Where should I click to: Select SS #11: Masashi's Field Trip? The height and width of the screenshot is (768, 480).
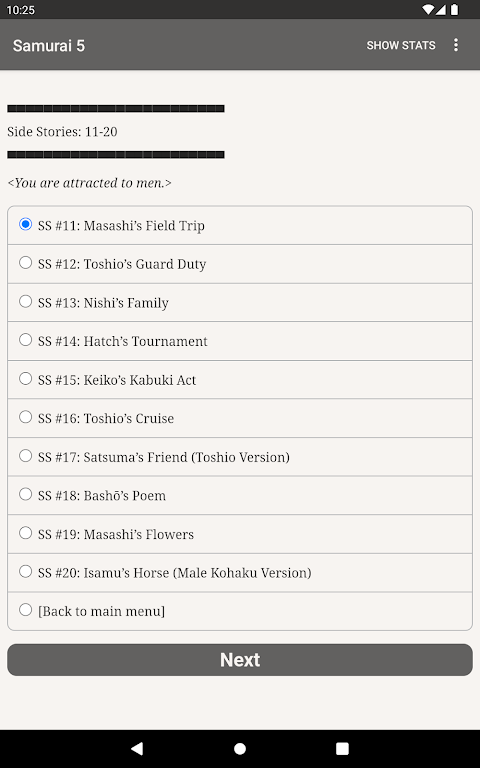click(x=240, y=225)
